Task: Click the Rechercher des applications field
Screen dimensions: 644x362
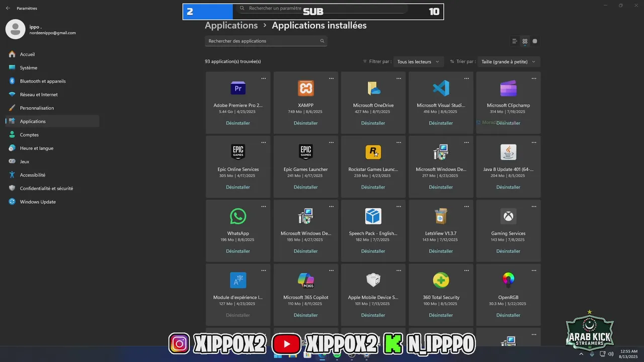Action: (266, 41)
